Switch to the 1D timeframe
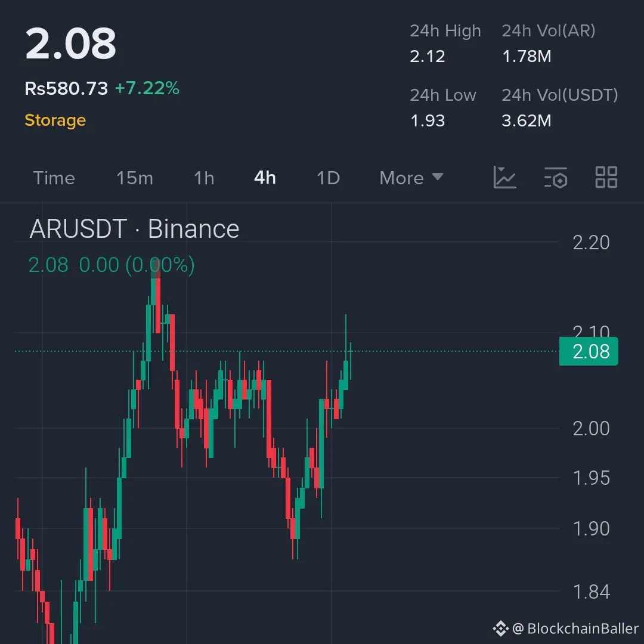 328,178
